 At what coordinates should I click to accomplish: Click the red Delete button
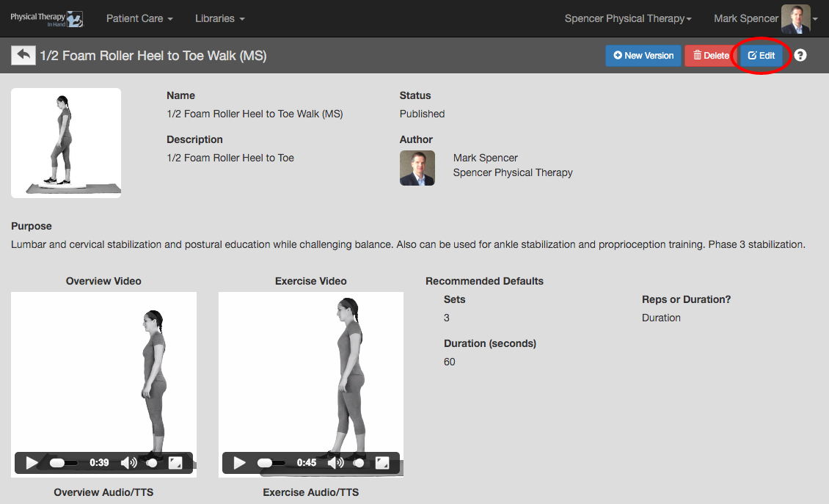[711, 56]
